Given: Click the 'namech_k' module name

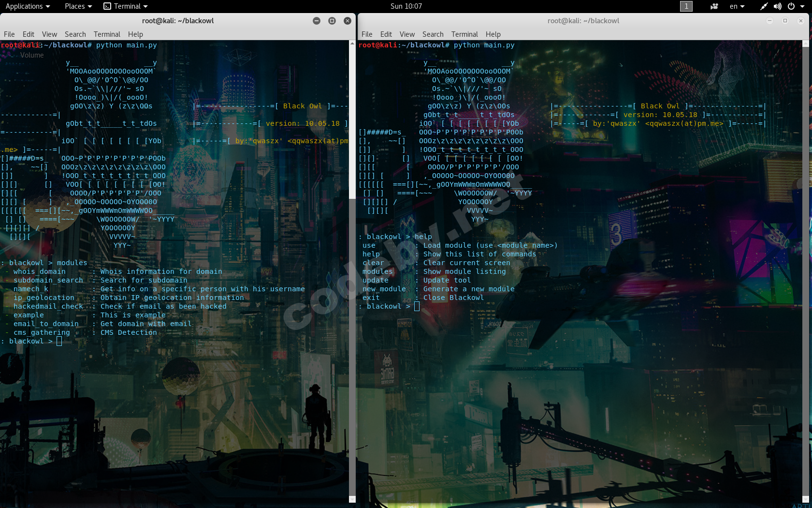Looking at the screenshot, I should coord(31,289).
